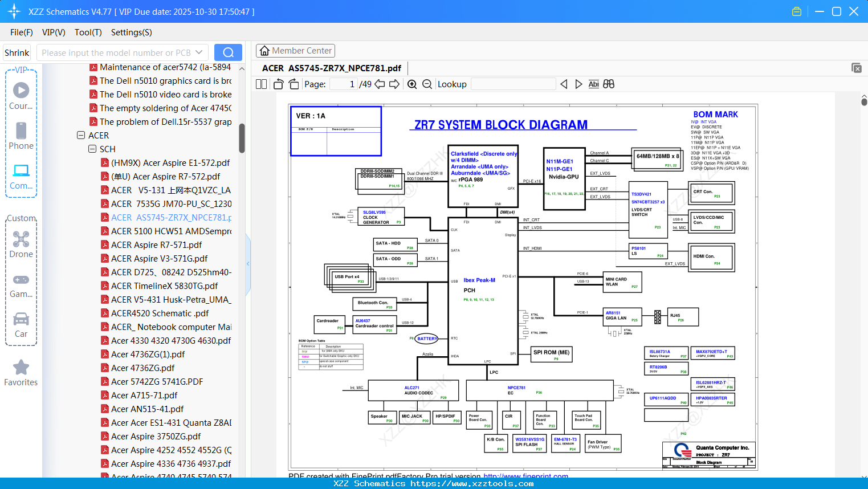Click the Lookup text field
This screenshot has height=489, width=868.
[514, 84]
